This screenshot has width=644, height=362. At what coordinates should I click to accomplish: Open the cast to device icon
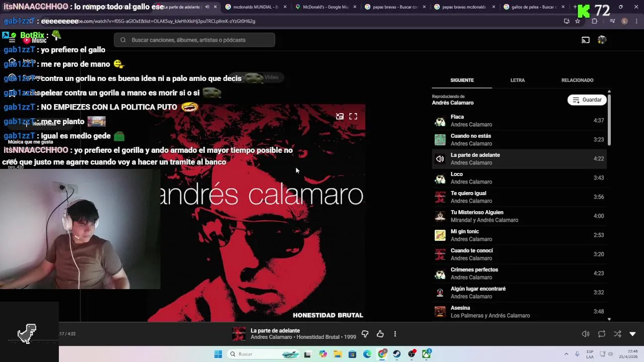pyautogui.click(x=586, y=40)
